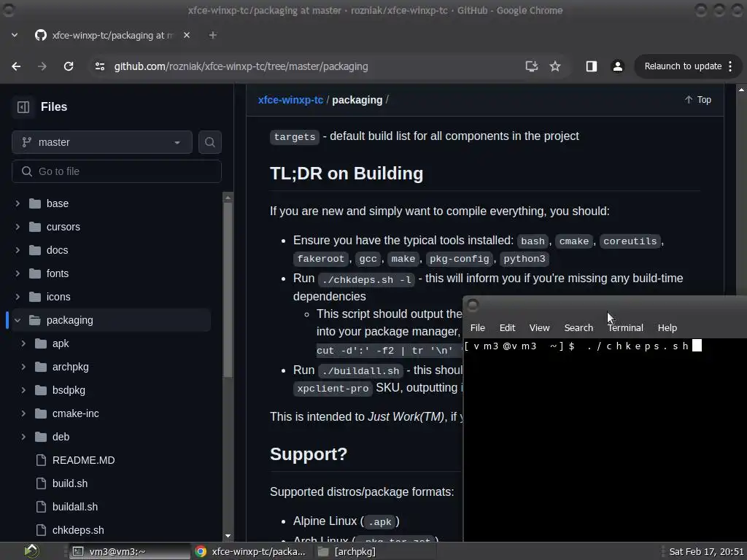Expand the fonts folder
The width and height of the screenshot is (747, 560).
[x=18, y=273]
